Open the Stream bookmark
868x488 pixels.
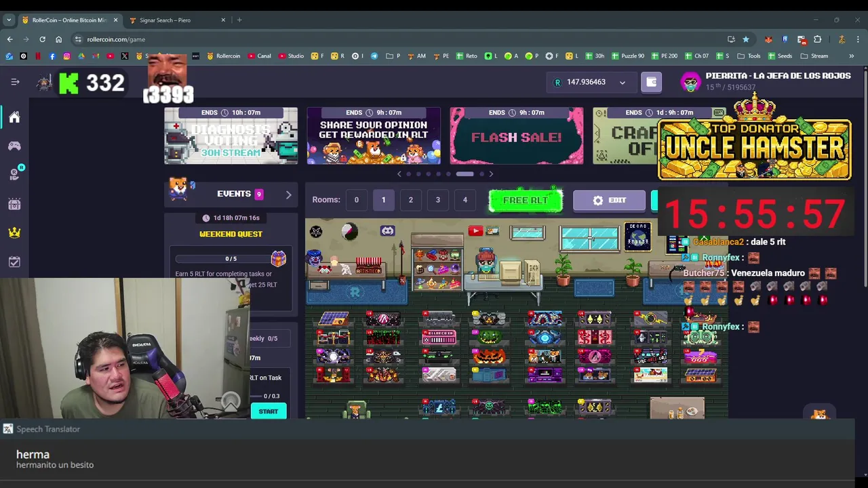coord(814,56)
